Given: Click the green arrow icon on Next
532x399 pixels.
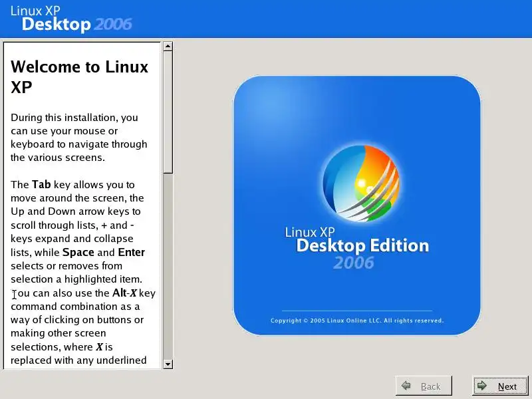Looking at the screenshot, I should click(x=481, y=386).
